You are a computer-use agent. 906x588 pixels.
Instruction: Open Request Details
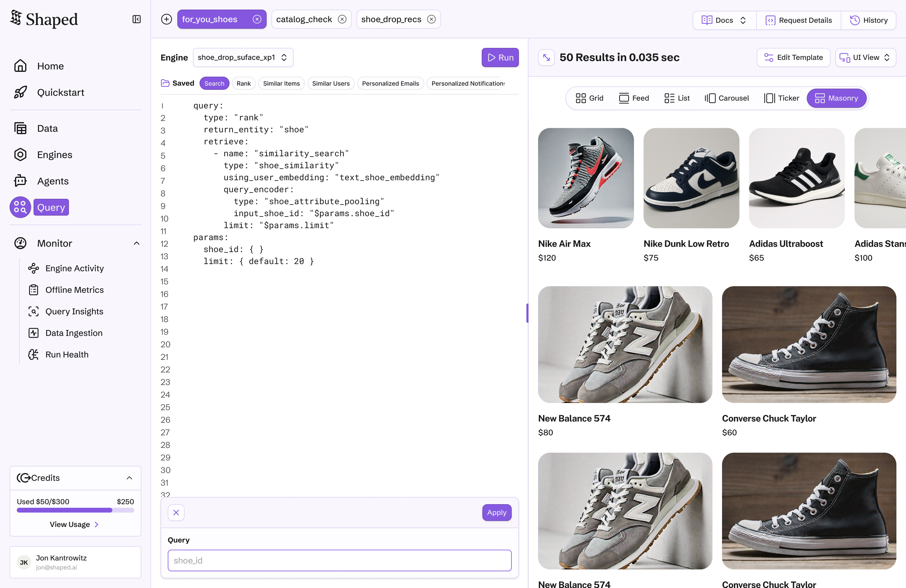pyautogui.click(x=798, y=20)
